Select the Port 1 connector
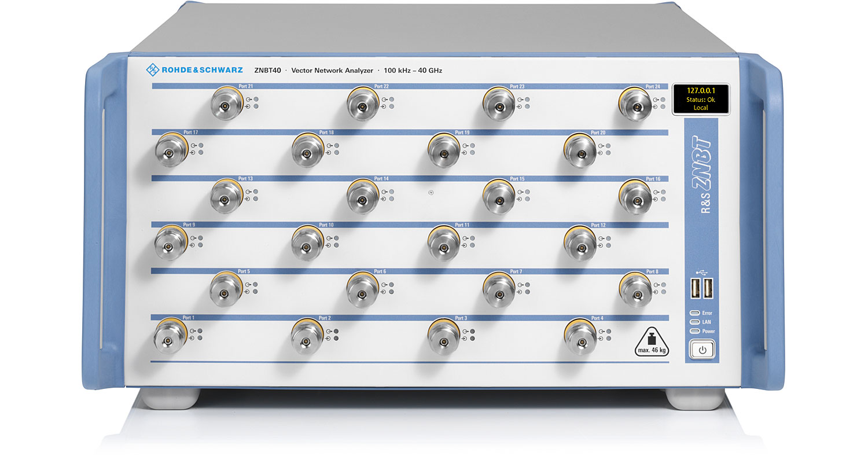This screenshot has height=463, width=868. (170, 337)
